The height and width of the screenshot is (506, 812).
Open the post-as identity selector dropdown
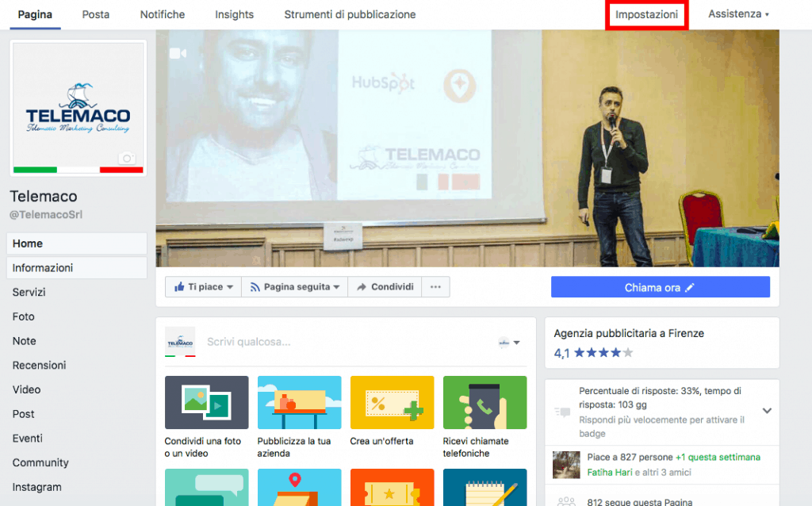(x=509, y=343)
